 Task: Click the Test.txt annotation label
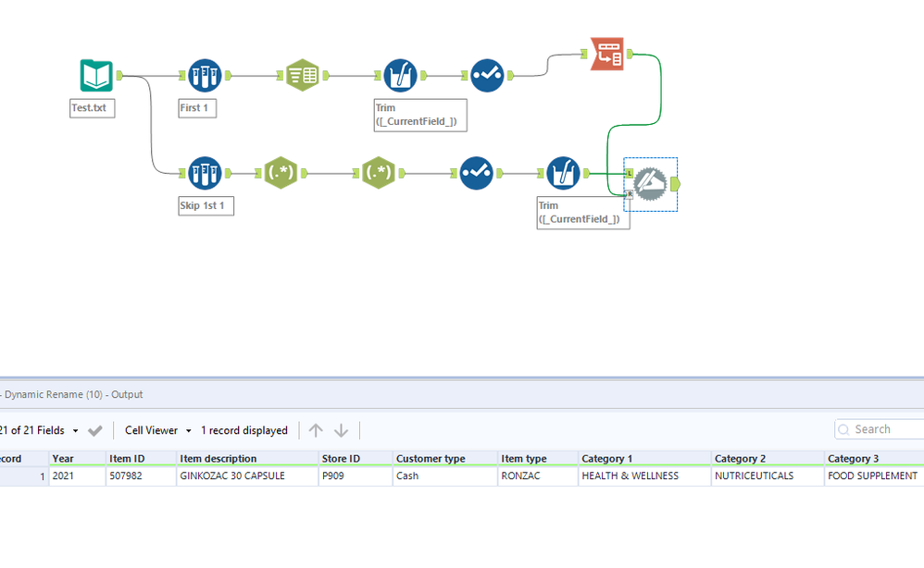(92, 108)
